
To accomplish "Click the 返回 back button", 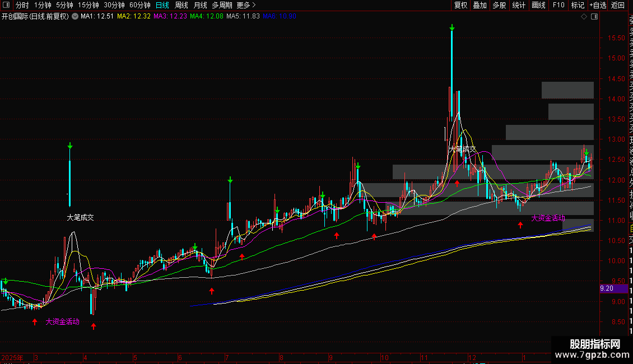I will click(x=618, y=5).
